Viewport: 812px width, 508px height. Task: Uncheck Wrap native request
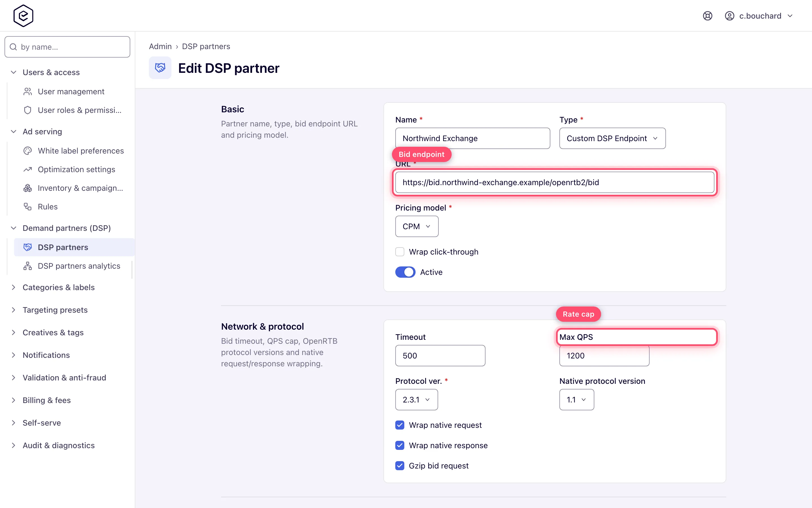coord(400,425)
